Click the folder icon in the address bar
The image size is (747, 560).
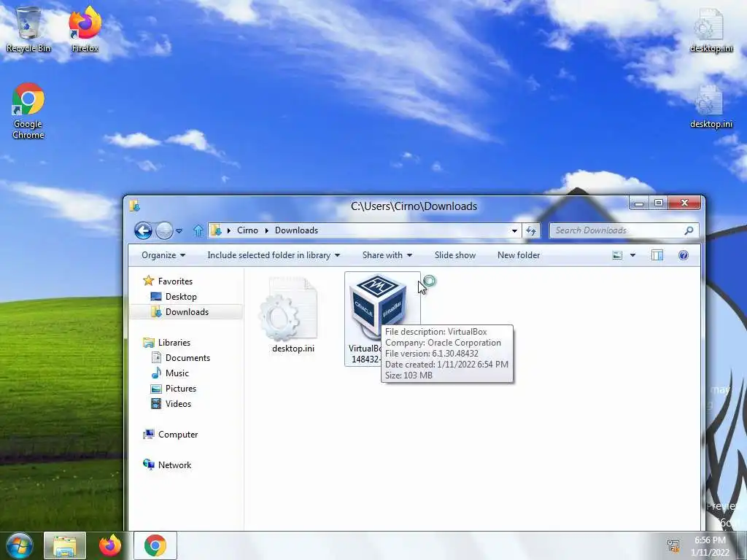(x=216, y=230)
